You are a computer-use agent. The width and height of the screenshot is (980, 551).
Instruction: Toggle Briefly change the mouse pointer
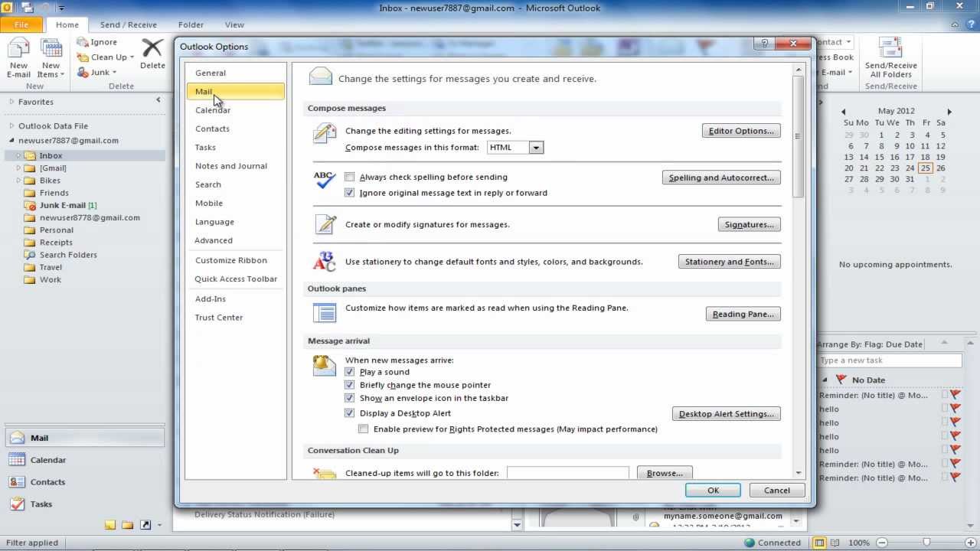pos(350,385)
